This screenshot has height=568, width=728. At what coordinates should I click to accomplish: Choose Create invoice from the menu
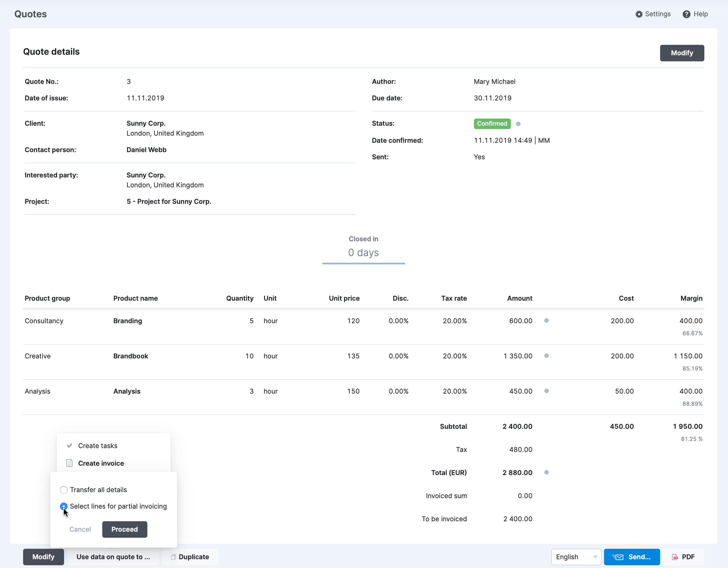click(x=101, y=463)
